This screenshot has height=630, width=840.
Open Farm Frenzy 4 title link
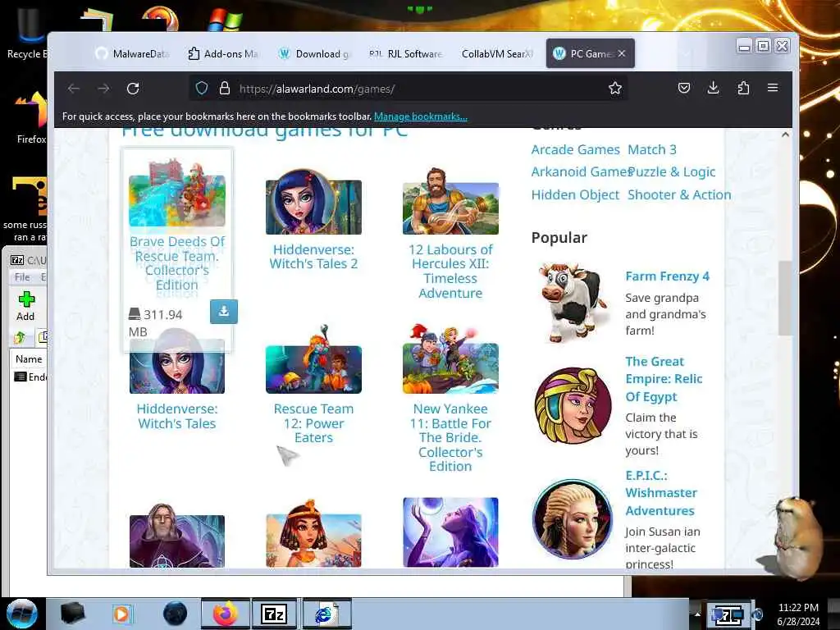(668, 276)
